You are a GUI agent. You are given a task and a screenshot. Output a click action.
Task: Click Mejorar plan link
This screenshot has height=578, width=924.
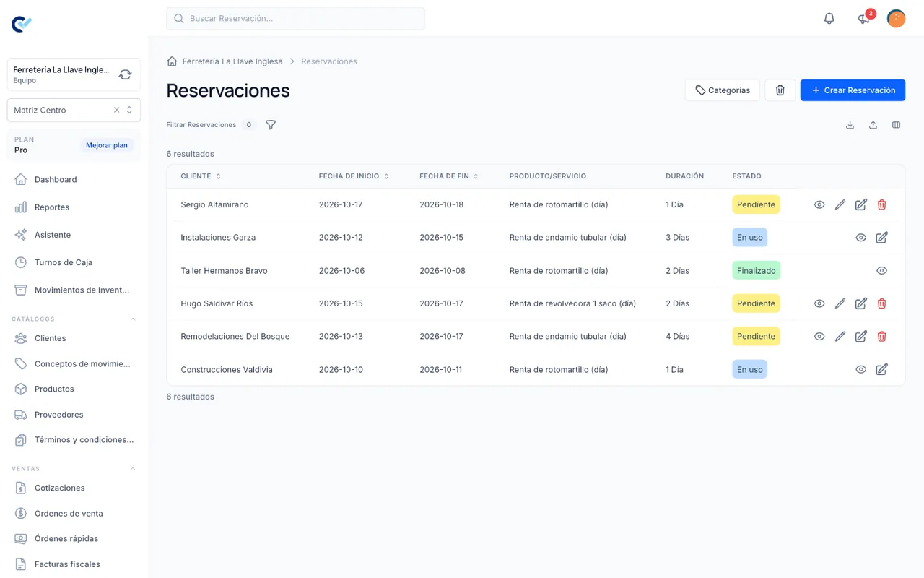[107, 145]
